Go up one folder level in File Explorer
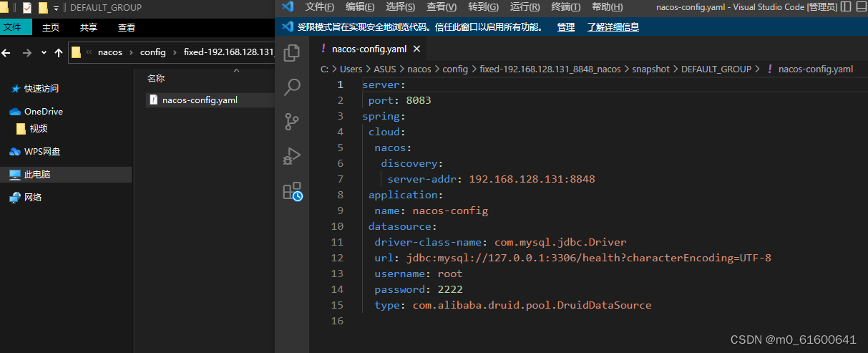Image resolution: width=868 pixels, height=353 pixels. click(58, 52)
